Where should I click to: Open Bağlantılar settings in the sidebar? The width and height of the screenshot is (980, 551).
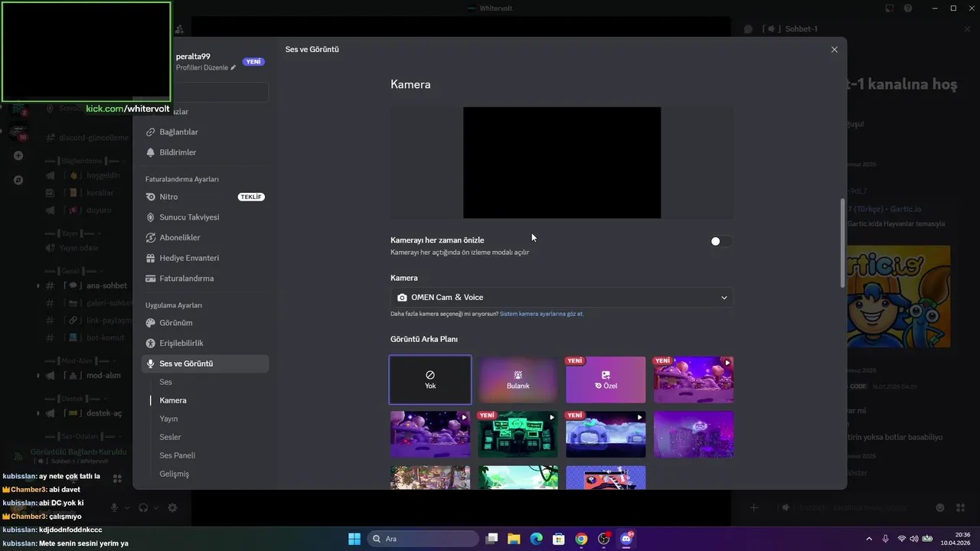[x=204, y=132]
